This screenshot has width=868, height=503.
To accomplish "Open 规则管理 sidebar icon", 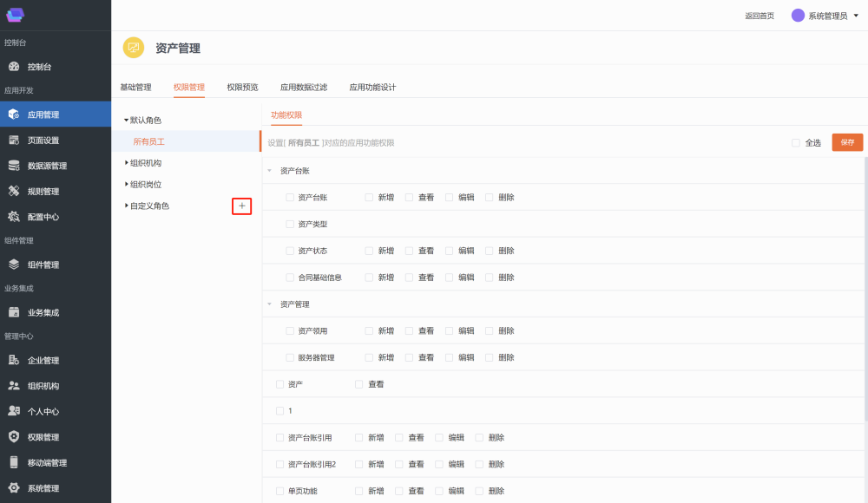I will pos(14,191).
